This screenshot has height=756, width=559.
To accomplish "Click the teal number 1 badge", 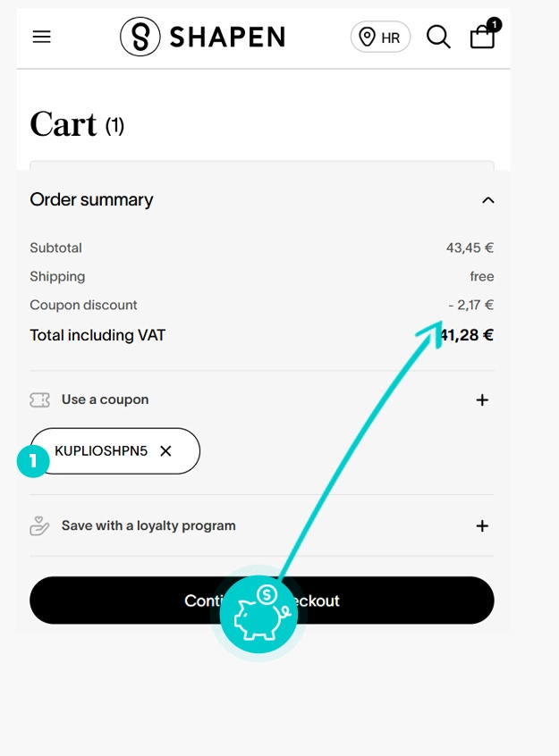I will pyautogui.click(x=33, y=461).
